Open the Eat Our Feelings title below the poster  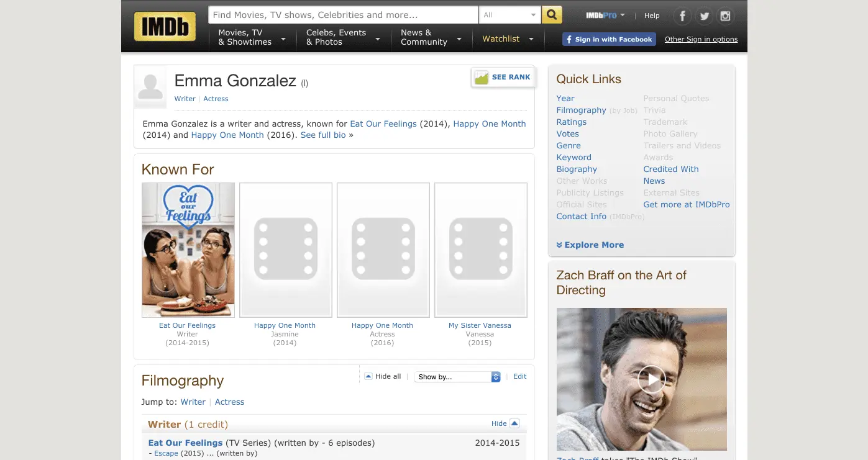click(x=188, y=325)
